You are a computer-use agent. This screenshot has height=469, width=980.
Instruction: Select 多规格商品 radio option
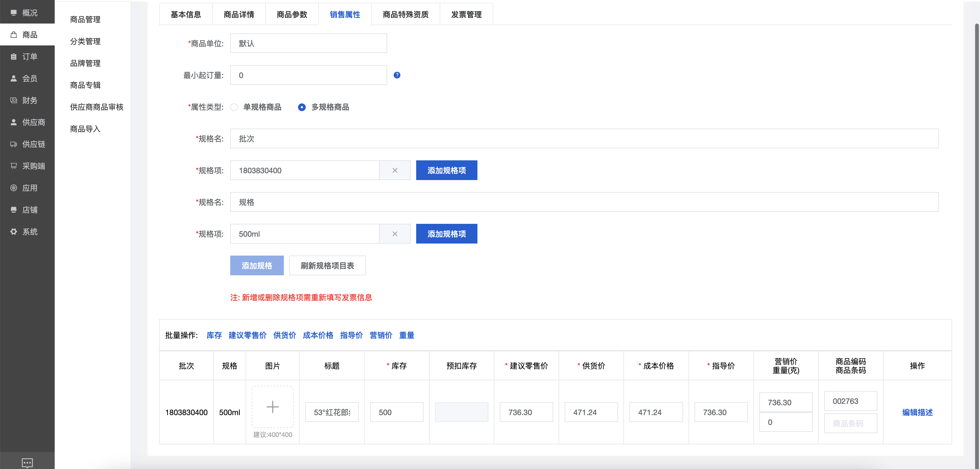click(x=302, y=107)
